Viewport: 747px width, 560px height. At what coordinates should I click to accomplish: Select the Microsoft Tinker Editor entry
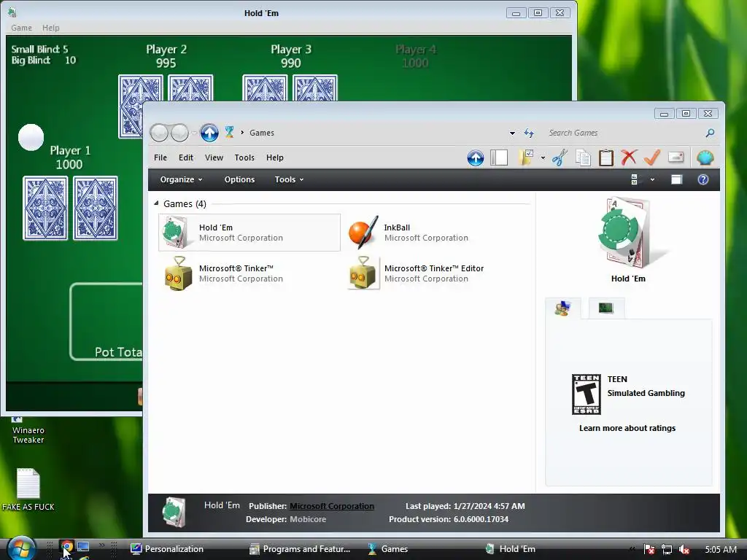pos(435,273)
